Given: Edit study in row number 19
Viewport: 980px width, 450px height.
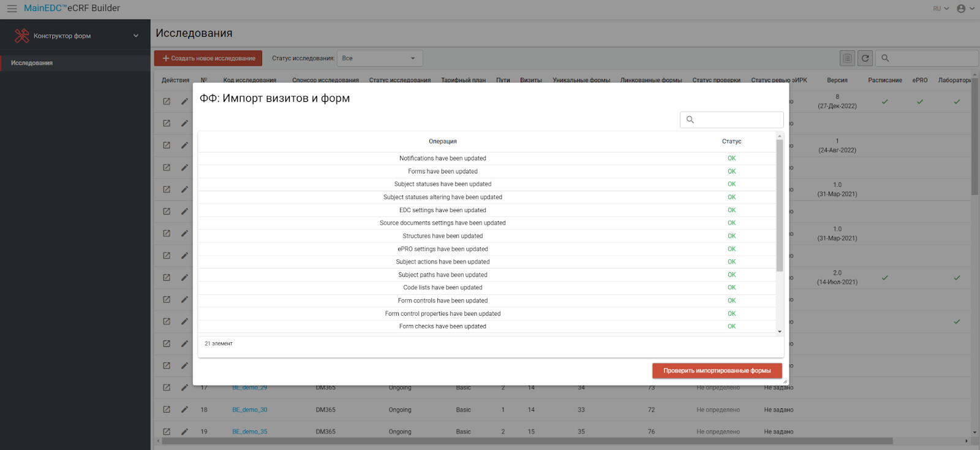Looking at the screenshot, I should pos(184,432).
